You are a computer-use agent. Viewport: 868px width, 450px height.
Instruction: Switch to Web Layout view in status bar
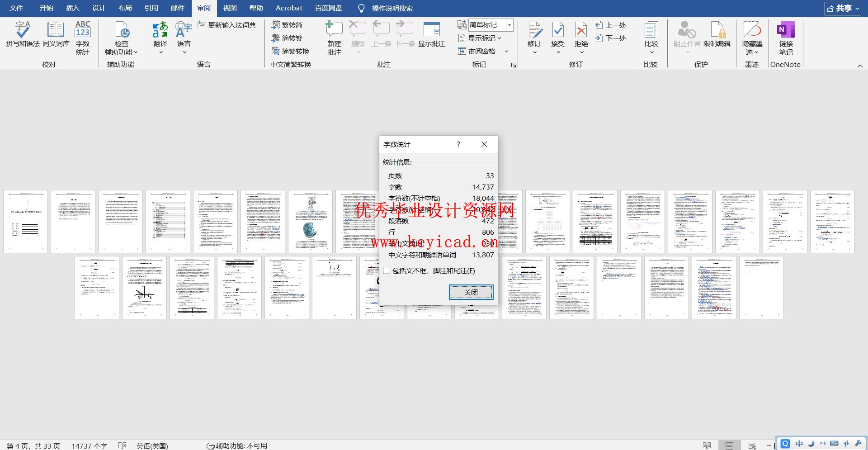pyautogui.click(x=752, y=446)
